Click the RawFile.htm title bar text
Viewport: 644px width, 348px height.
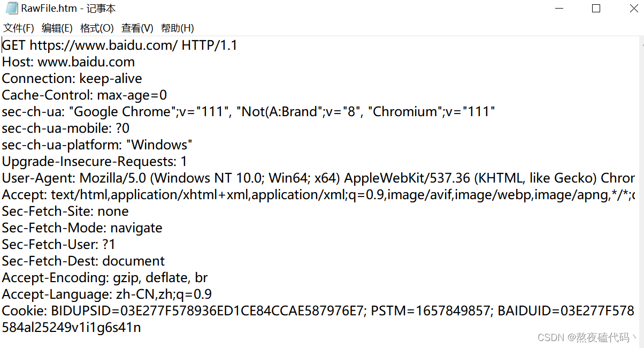pos(68,9)
